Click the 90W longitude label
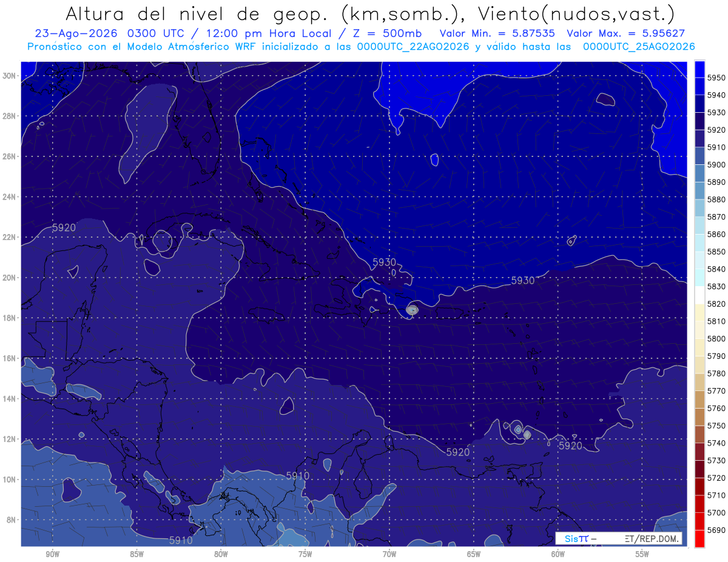Viewport: 728px width, 562px height. point(52,554)
